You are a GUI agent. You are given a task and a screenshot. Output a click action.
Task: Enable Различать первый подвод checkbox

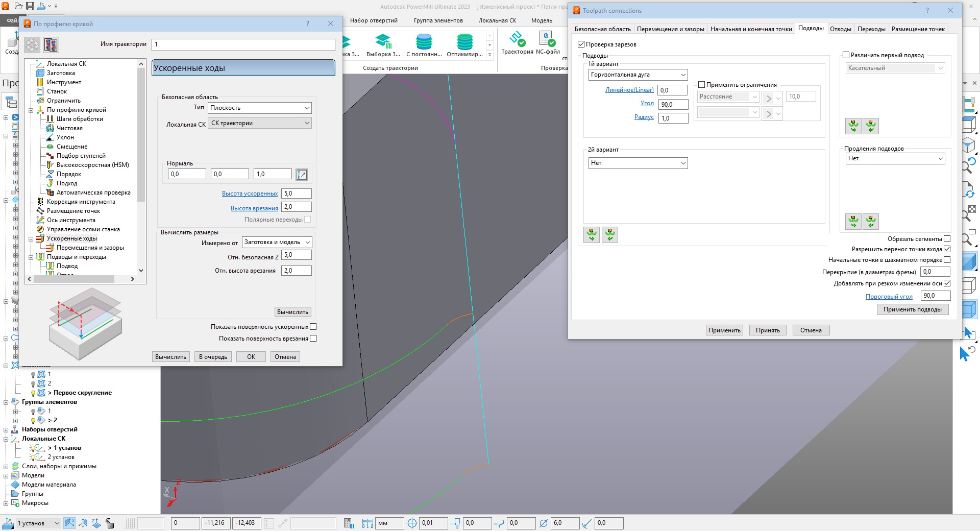tap(846, 55)
